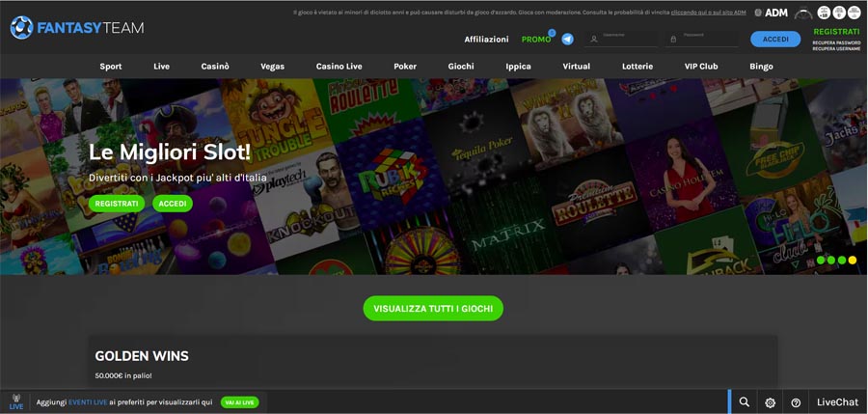Click the ADM logo
868x414 pixels.
(x=772, y=13)
